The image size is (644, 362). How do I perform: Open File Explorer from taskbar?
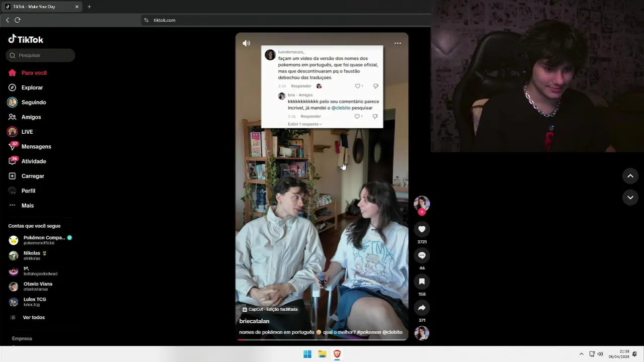pos(322,354)
